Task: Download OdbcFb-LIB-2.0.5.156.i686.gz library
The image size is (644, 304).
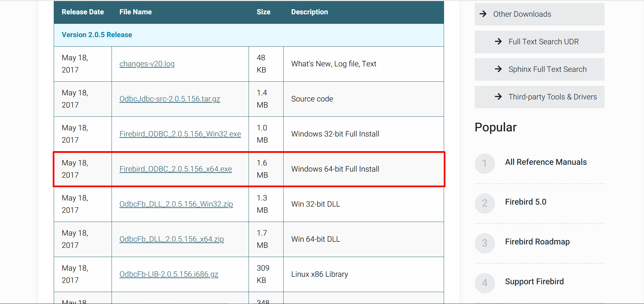Action: pos(169,274)
